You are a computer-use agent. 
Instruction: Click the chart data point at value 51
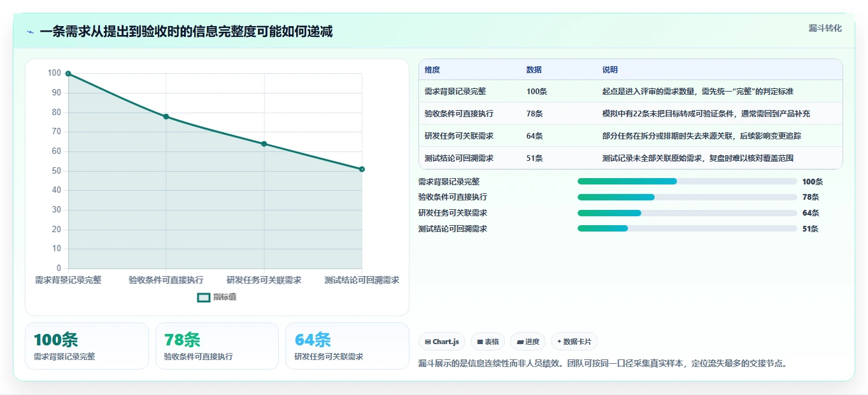(362, 169)
